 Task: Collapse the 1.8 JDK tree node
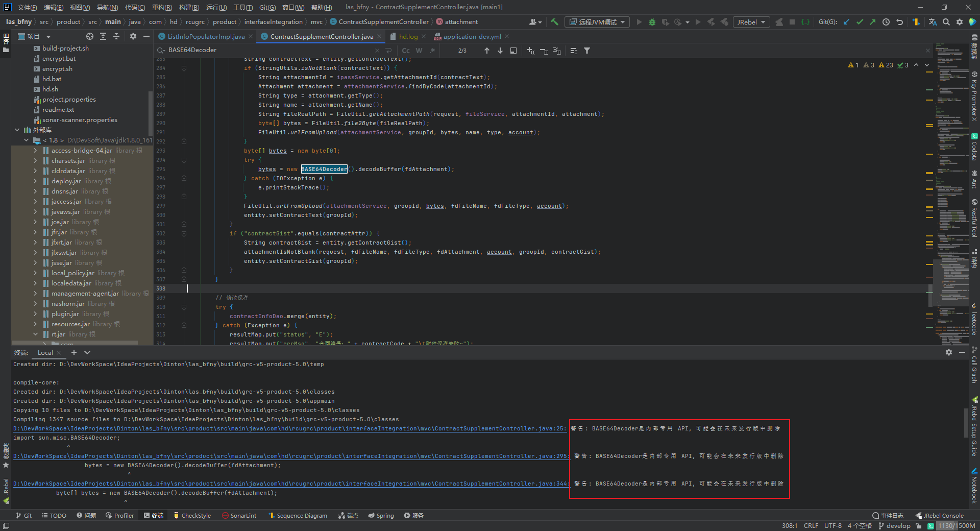pos(26,140)
